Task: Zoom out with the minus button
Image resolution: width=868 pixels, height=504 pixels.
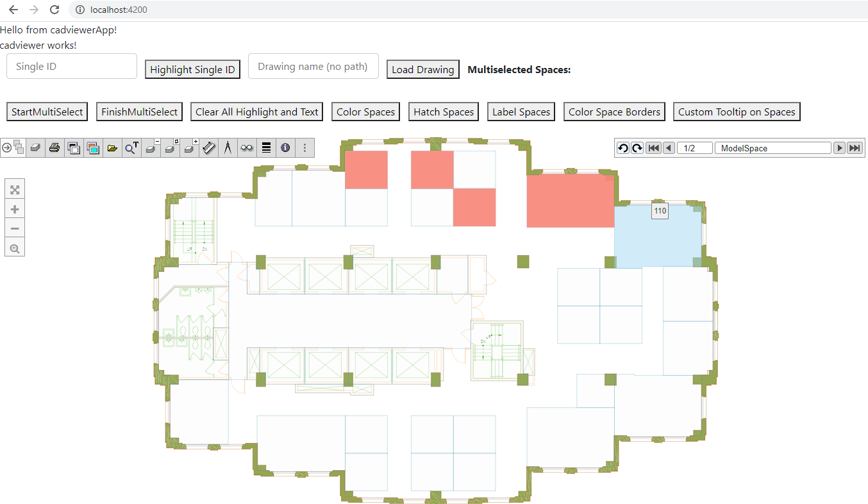Action: 15,229
